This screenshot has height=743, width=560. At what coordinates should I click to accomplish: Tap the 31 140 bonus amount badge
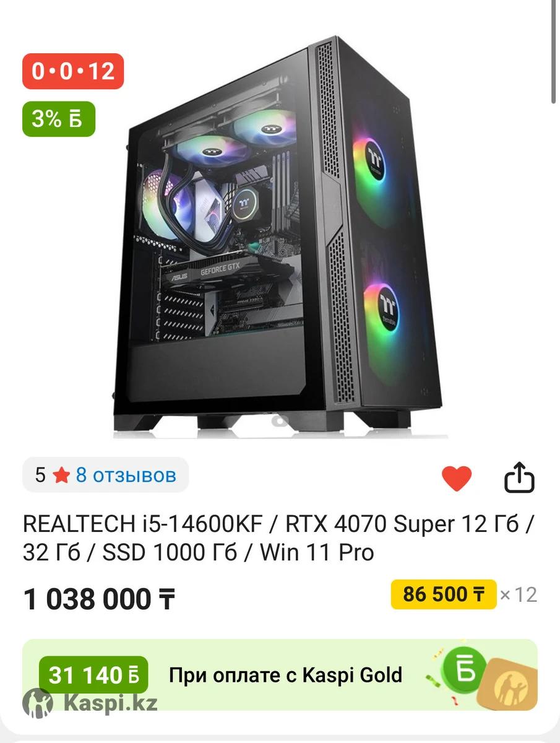pos(93,675)
